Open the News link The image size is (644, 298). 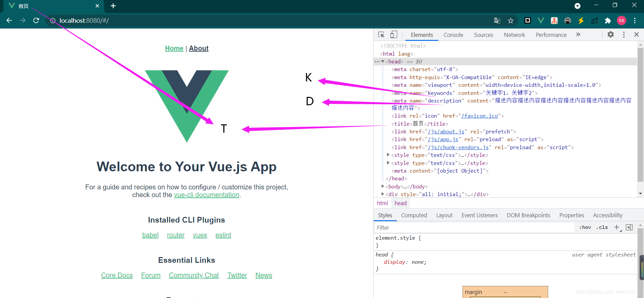click(264, 275)
